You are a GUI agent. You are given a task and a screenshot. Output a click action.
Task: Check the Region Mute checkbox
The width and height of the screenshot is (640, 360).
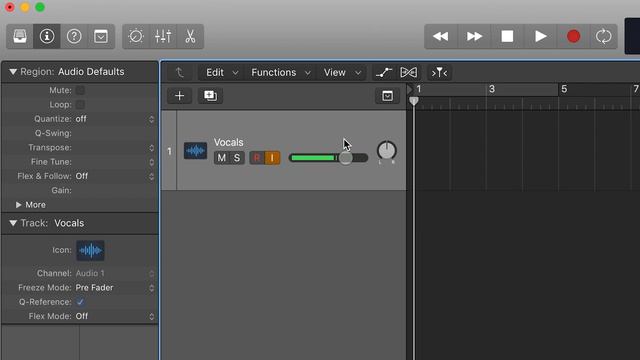80,90
